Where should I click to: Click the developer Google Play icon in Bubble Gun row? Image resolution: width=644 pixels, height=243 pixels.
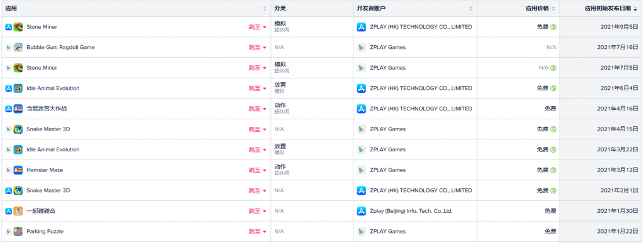point(361,48)
